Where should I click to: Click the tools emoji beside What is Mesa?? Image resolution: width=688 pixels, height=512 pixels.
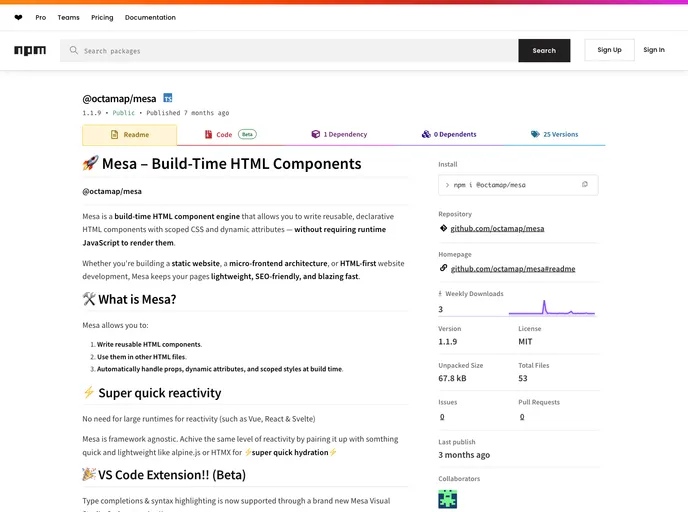tap(89, 299)
